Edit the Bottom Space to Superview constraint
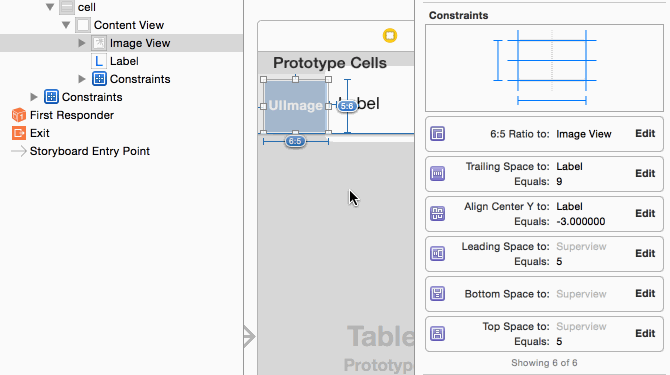Screen dimensions: 670x375 [x=645, y=293]
